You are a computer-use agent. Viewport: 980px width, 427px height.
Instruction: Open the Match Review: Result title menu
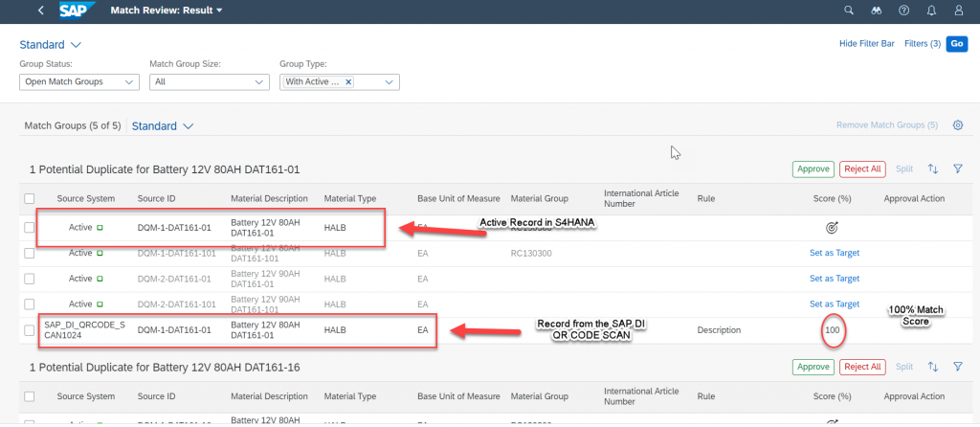coord(166,11)
